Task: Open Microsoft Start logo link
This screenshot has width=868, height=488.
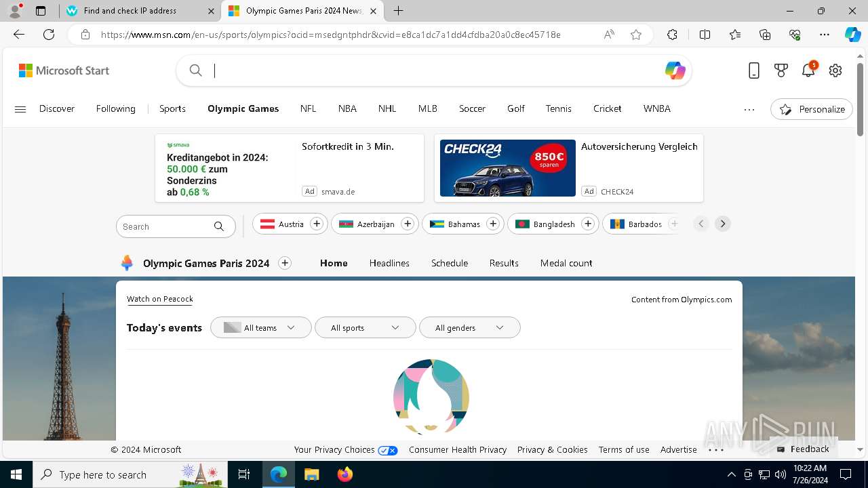Action: pos(64,70)
